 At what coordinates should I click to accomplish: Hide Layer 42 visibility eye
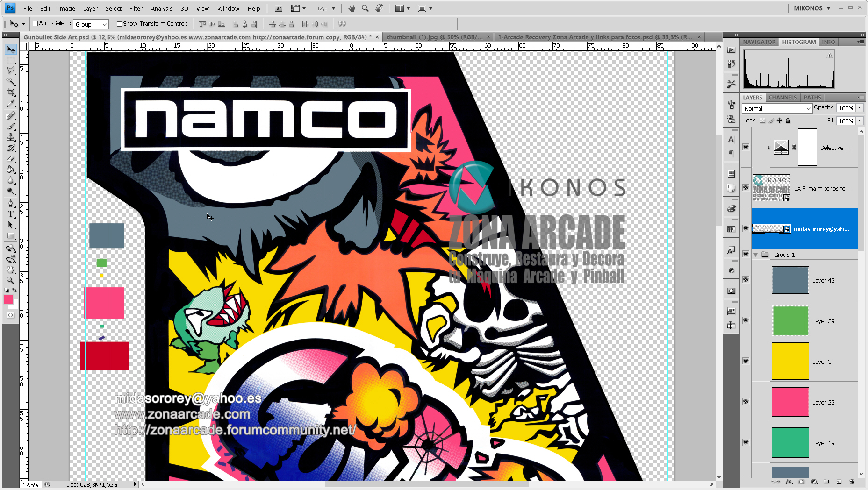click(x=746, y=280)
